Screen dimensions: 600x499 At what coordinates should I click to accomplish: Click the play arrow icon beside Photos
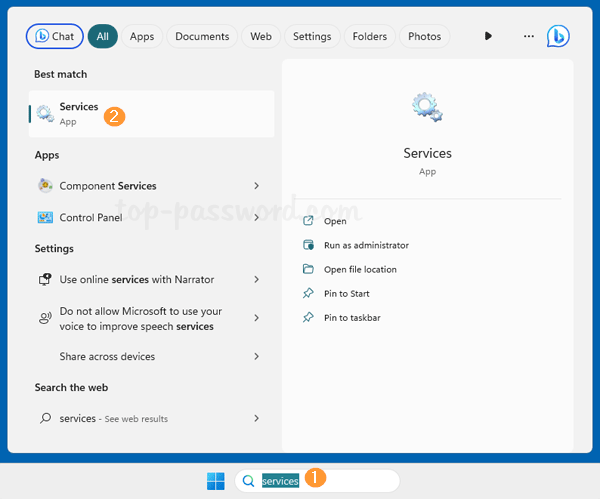(488, 36)
